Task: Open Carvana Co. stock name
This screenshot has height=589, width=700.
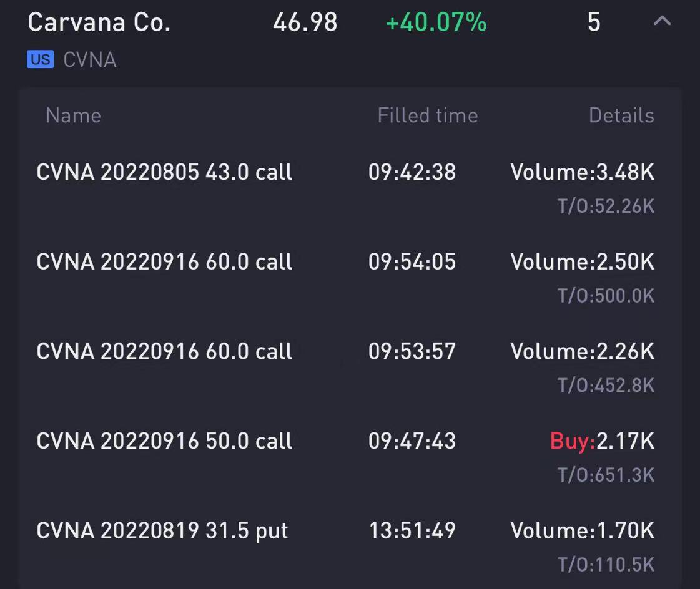Action: [x=99, y=22]
